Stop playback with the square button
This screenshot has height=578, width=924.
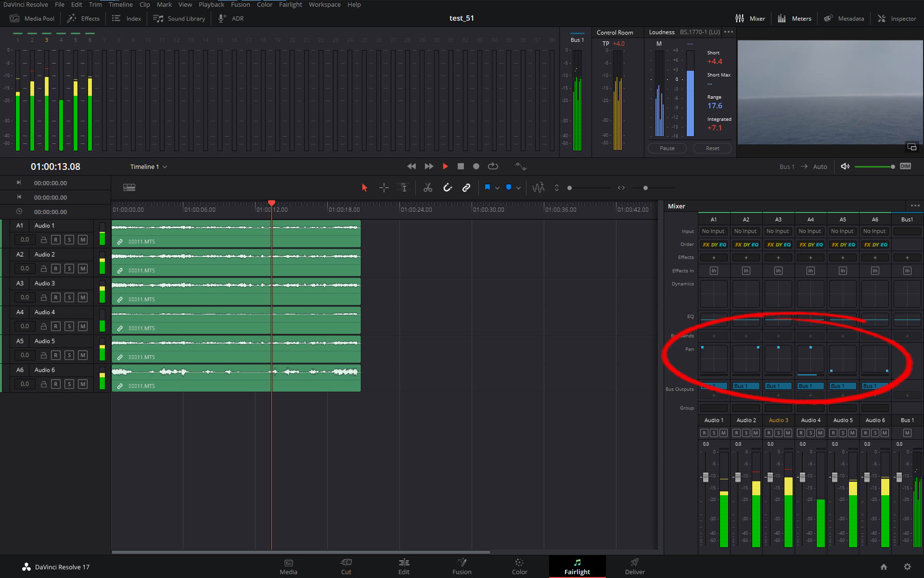461,167
